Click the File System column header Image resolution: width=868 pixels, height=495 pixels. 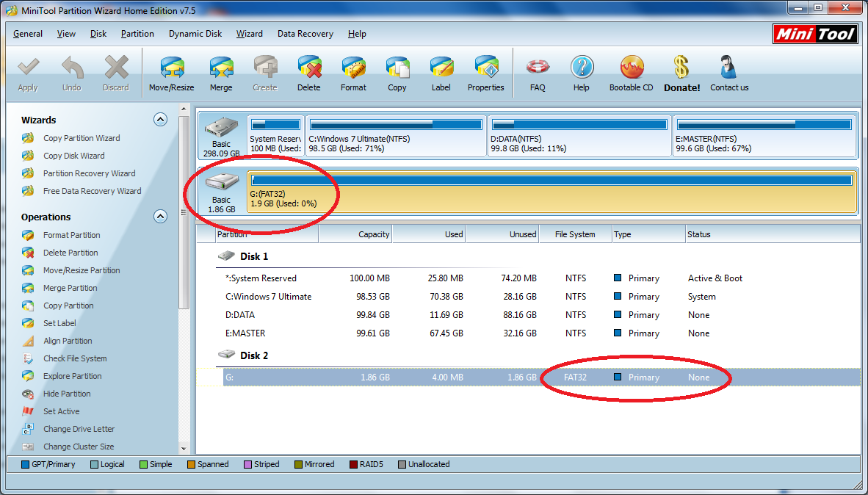click(575, 234)
